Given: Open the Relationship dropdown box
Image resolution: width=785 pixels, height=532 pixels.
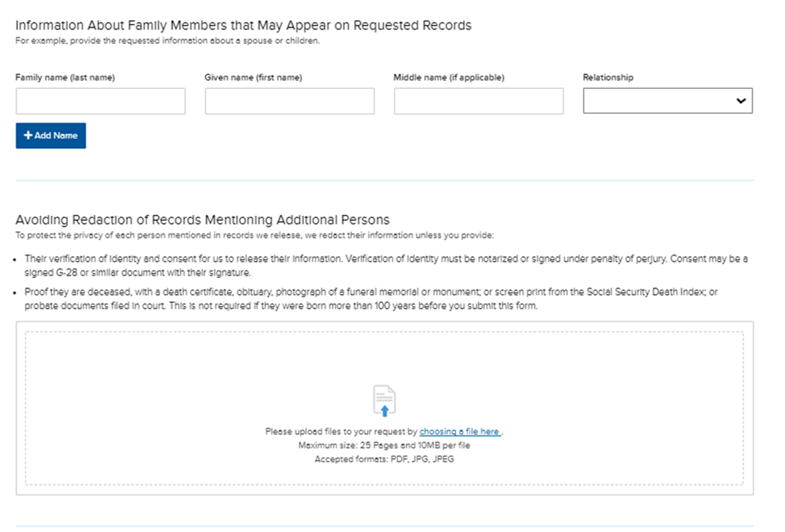Looking at the screenshot, I should tap(660, 101).
